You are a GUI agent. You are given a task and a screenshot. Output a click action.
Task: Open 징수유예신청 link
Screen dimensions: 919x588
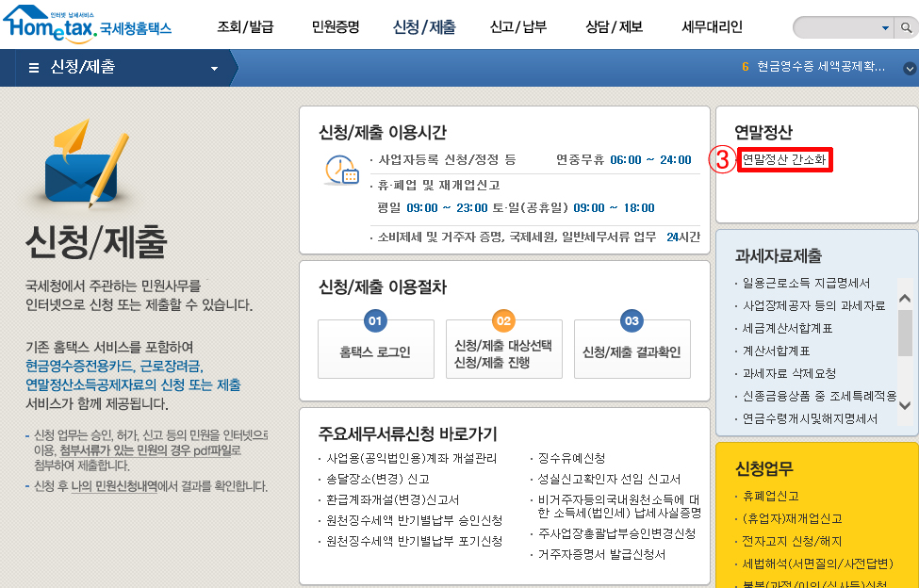571,458
